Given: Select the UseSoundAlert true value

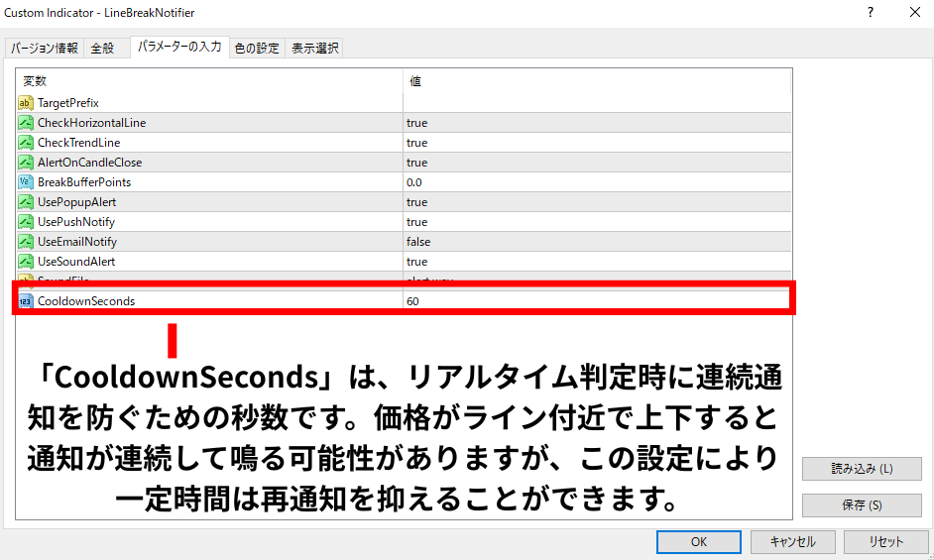Looking at the screenshot, I should click(417, 262).
